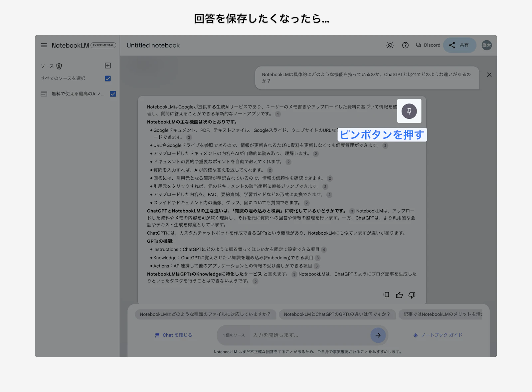Image resolution: width=532 pixels, height=392 pixels.
Task: Open citation 4 on the Instructions line
Action: point(324,250)
